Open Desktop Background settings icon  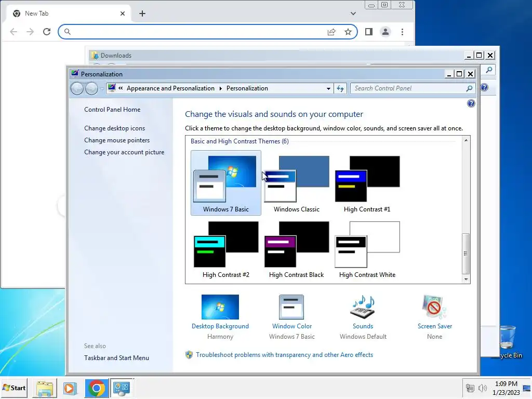220,307
